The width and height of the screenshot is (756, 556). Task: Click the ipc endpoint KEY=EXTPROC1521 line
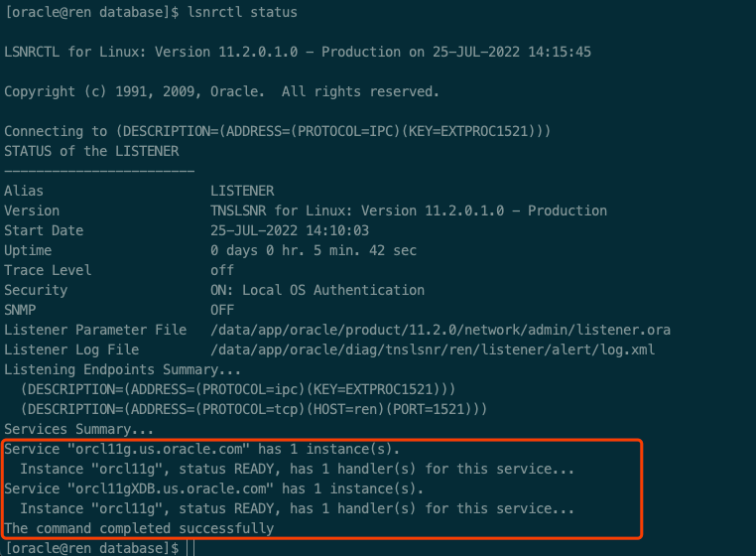click(x=238, y=389)
